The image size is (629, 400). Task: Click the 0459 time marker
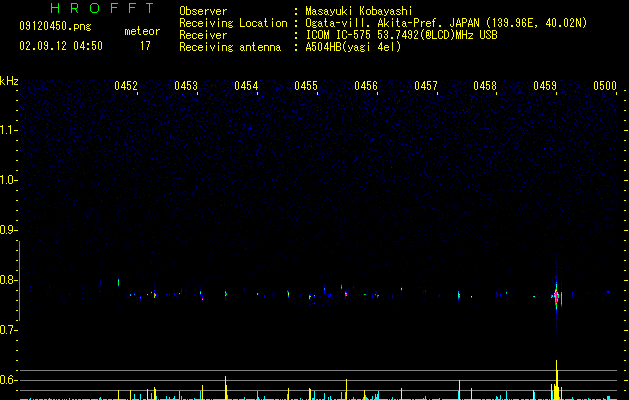coord(545,86)
